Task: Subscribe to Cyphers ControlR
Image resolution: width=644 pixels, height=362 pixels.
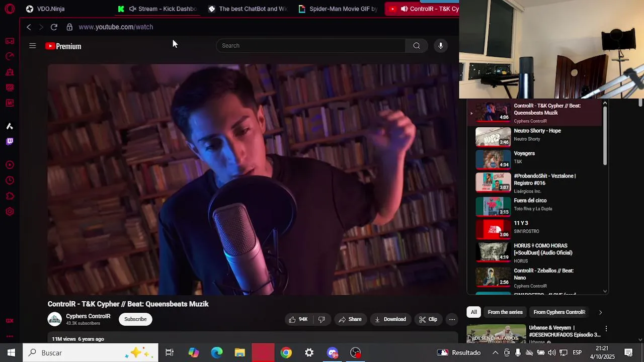Action: click(x=135, y=319)
